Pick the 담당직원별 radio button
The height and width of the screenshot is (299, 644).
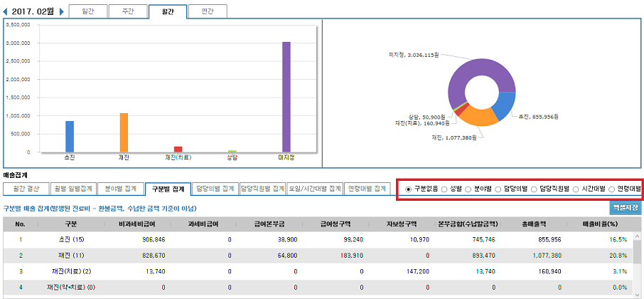[535, 189]
